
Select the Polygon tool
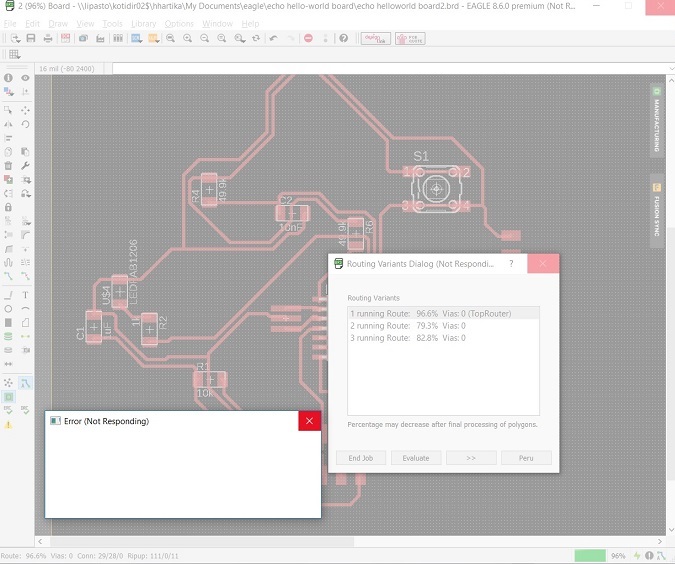tap(25, 322)
